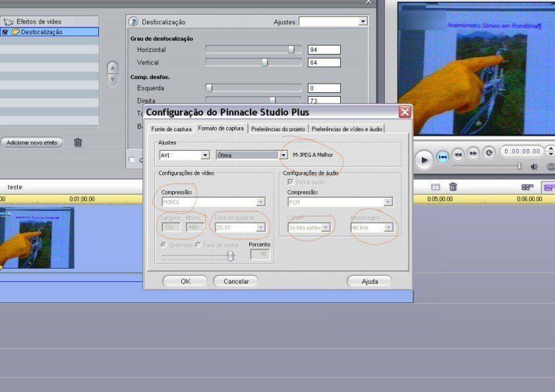This screenshot has width=555, height=392.
Task: Toggle the loop playback icon
Action: pos(488,153)
